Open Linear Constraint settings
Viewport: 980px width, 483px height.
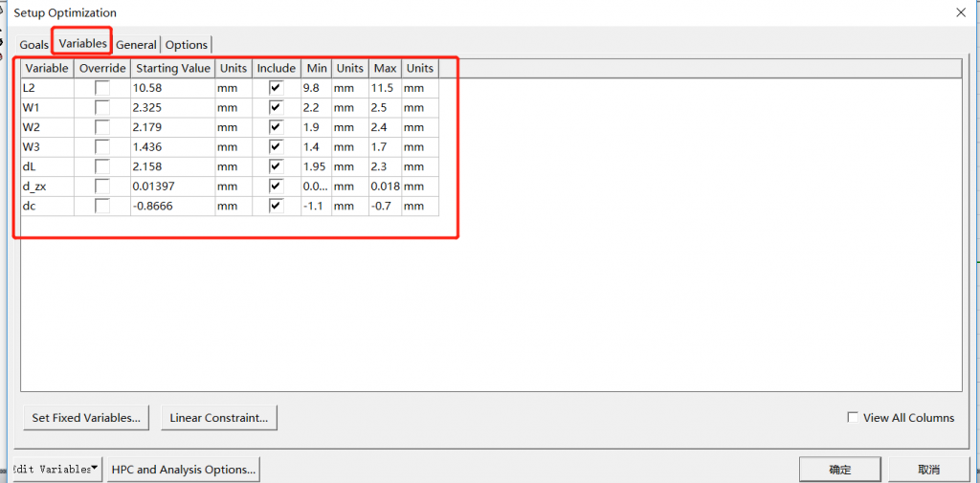click(x=219, y=418)
